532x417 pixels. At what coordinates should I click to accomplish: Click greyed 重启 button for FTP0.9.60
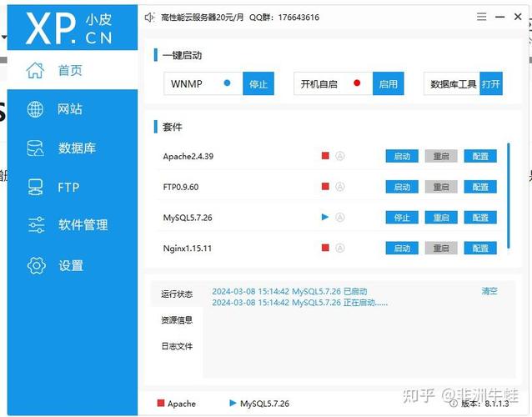click(441, 187)
